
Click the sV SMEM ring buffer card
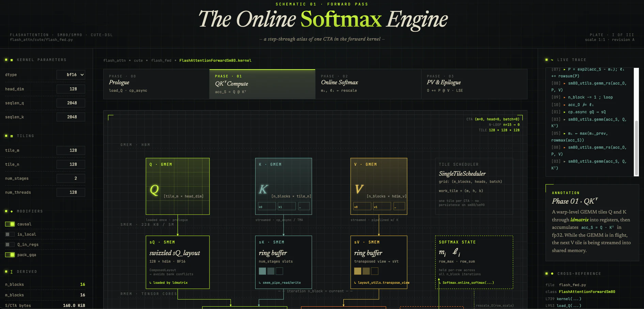click(x=379, y=262)
